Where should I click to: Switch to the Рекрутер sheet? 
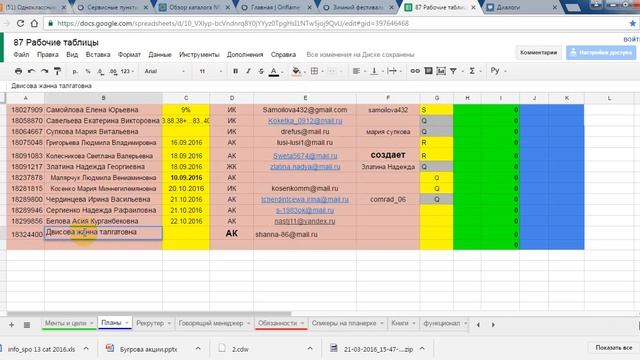(150, 323)
